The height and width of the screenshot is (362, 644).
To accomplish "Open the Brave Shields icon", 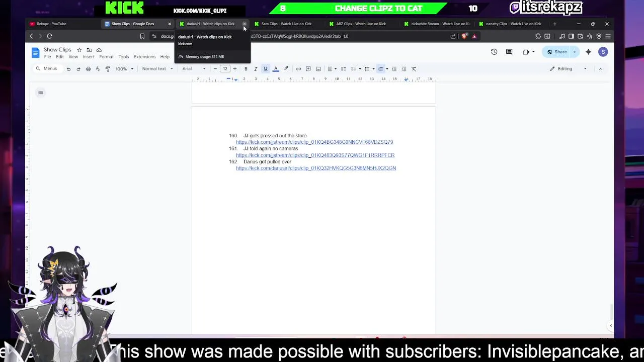I will tap(464, 36).
